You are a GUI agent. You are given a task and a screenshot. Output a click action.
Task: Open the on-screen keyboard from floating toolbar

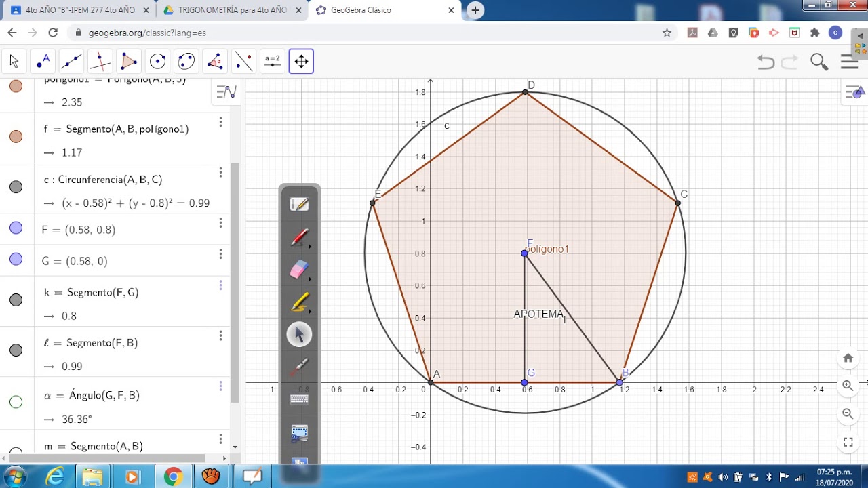[299, 399]
